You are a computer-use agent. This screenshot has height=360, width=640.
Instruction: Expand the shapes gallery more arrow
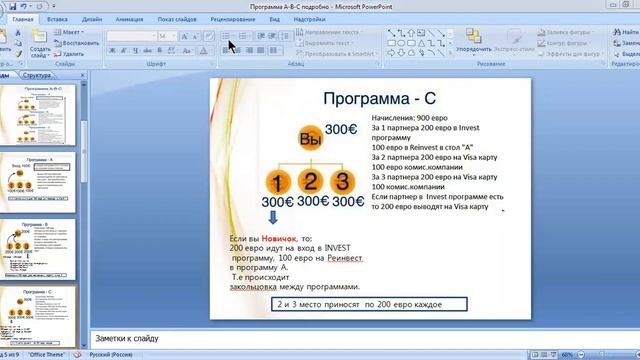tap(450, 53)
